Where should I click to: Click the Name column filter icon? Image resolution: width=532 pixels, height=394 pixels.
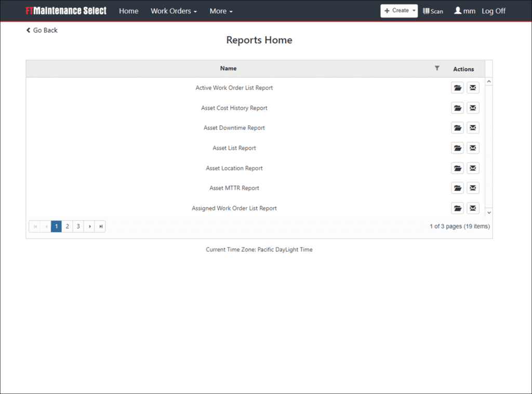coord(437,68)
